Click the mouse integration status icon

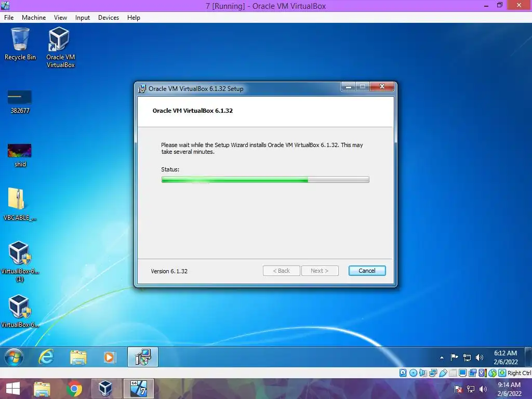(x=493, y=373)
